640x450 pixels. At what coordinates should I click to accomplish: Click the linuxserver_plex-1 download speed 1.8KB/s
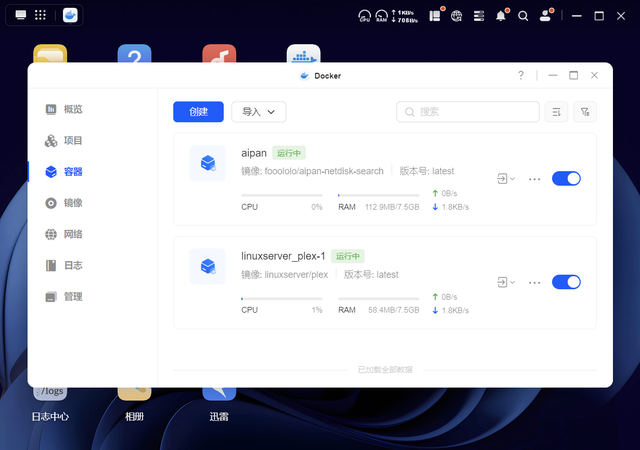451,310
